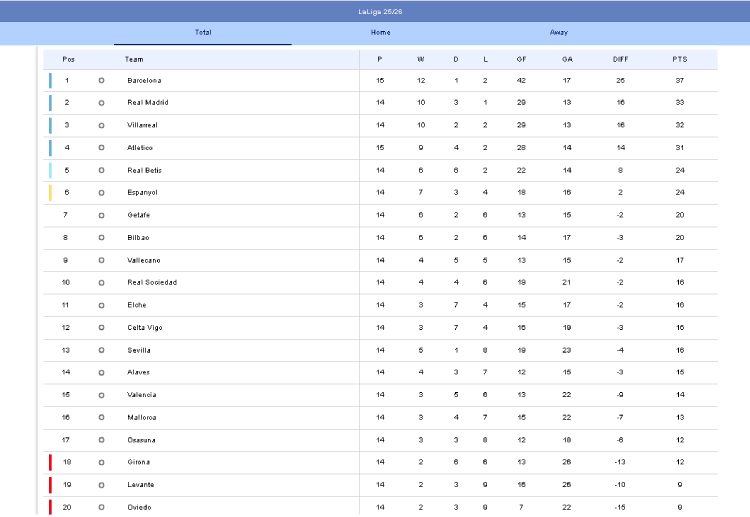Click the Sevilla team crest icon
The width and height of the screenshot is (750, 517).
coord(101,350)
